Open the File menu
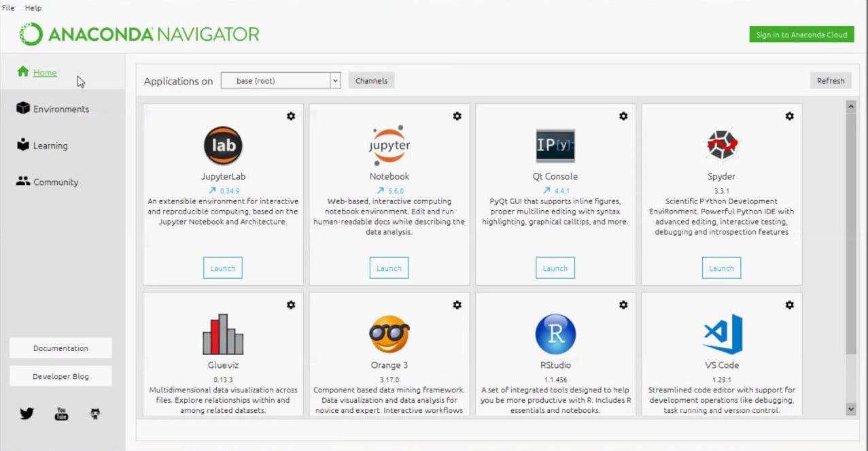The width and height of the screenshot is (868, 451). click(x=8, y=7)
